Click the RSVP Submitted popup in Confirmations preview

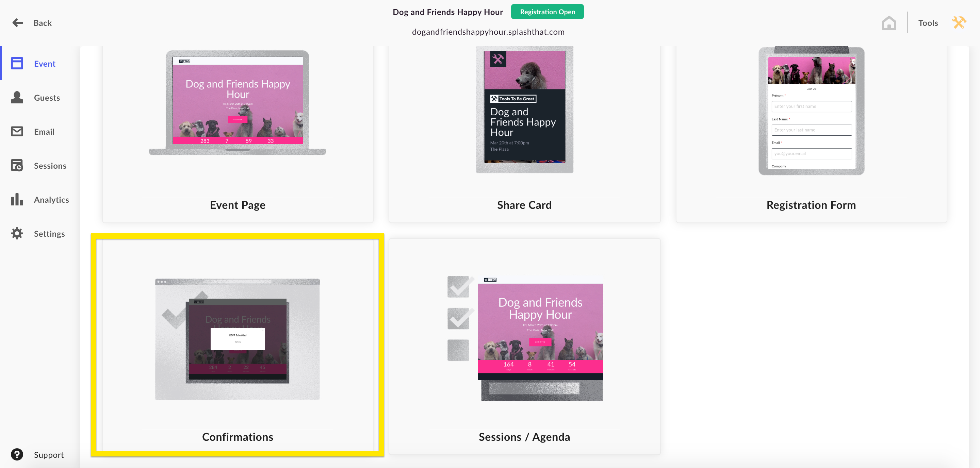click(x=238, y=339)
